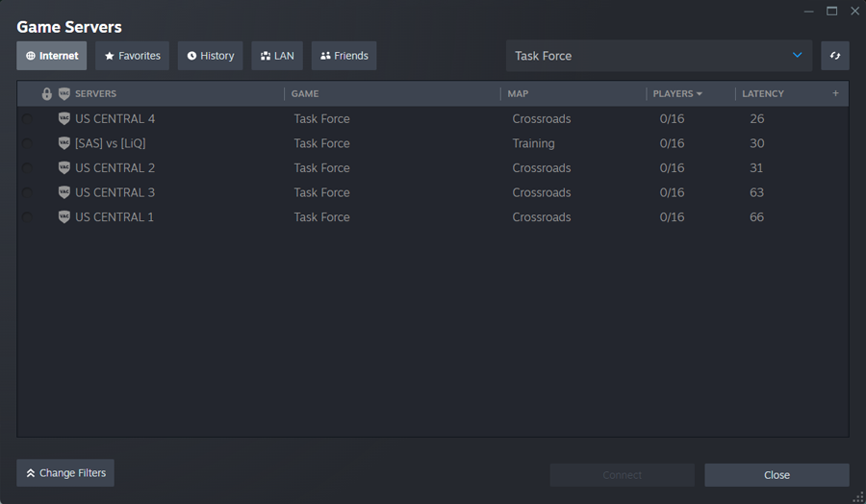Click the VAC shield beside US CENTRAL 1
The image size is (866, 504).
[64, 217]
